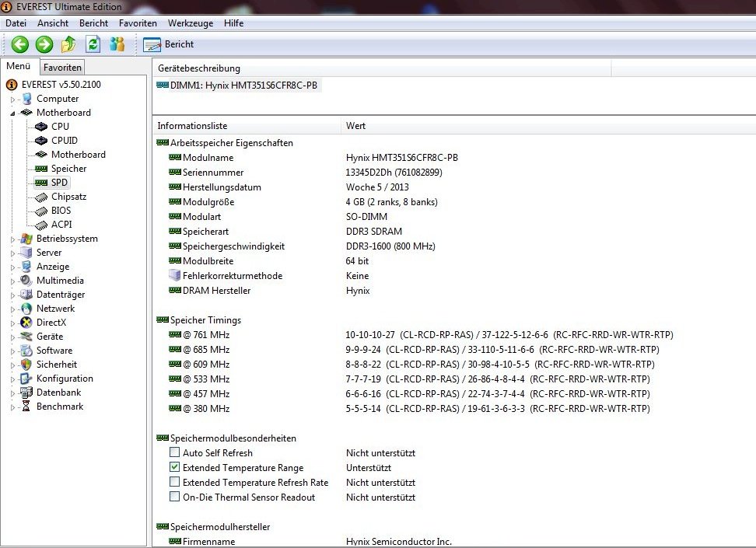
Task: Click the Informationsliste column header
Action: [192, 125]
